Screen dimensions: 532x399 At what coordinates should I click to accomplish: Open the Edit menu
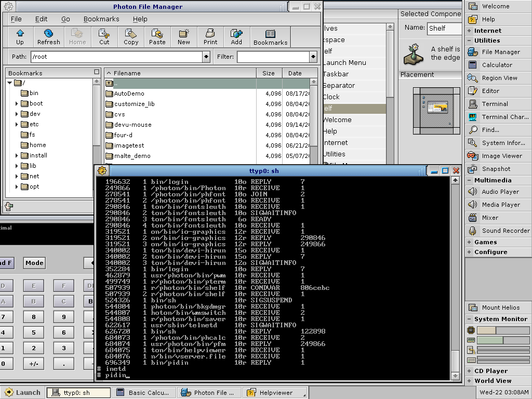click(41, 19)
